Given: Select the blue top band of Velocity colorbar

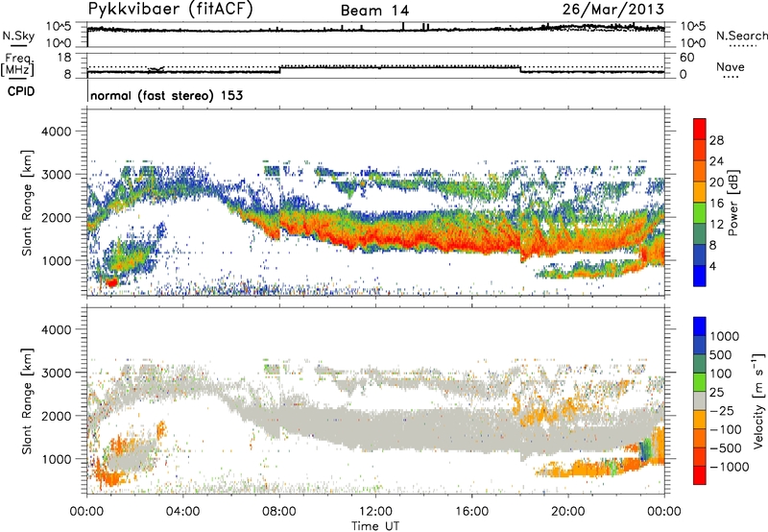Looking at the screenshot, I should [700, 326].
